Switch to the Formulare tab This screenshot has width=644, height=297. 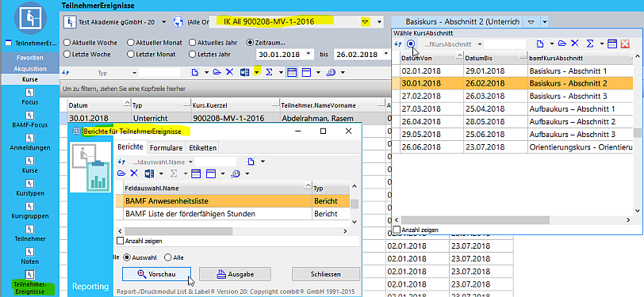pyautogui.click(x=166, y=147)
